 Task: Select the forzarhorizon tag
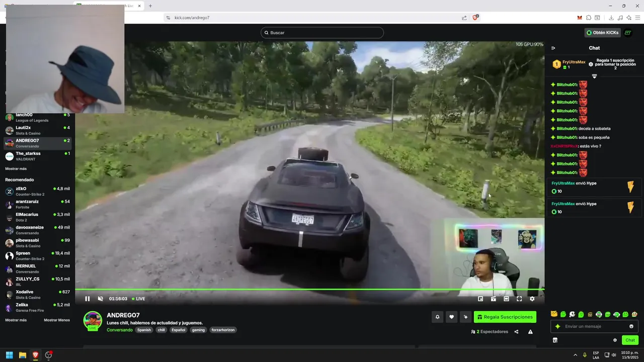point(223,330)
